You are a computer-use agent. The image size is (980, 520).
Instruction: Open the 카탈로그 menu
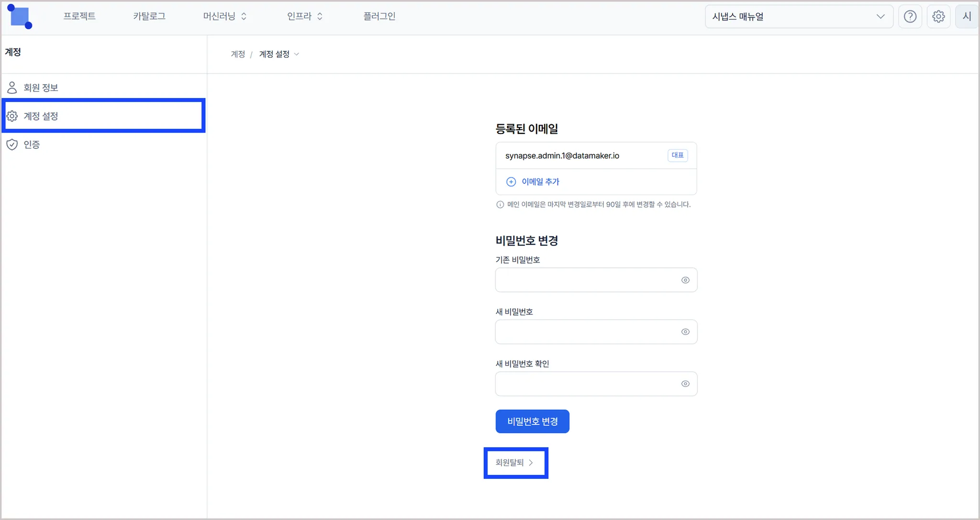[x=149, y=16]
